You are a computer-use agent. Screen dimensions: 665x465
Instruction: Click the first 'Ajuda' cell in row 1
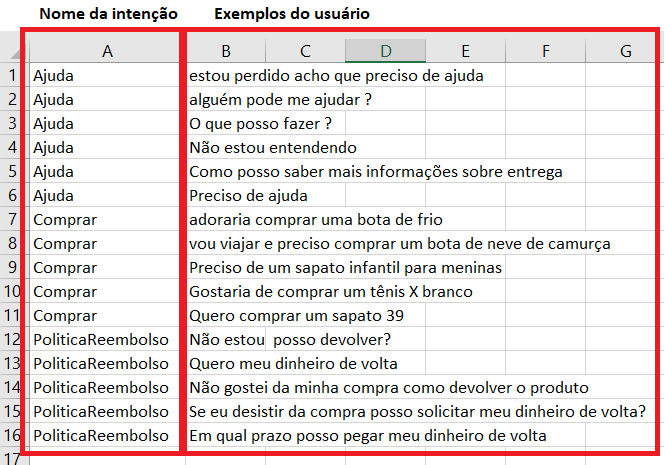(54, 75)
